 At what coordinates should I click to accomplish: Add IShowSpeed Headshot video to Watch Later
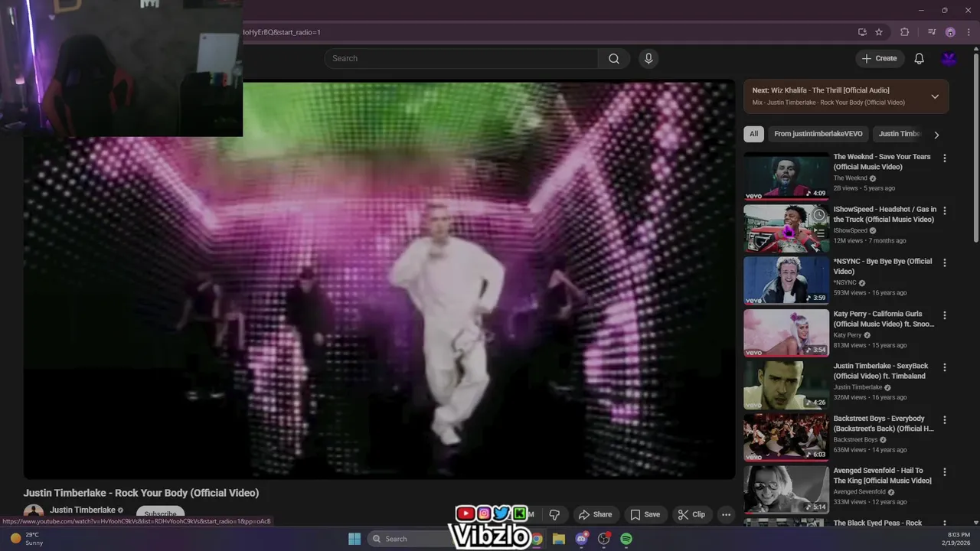(819, 215)
